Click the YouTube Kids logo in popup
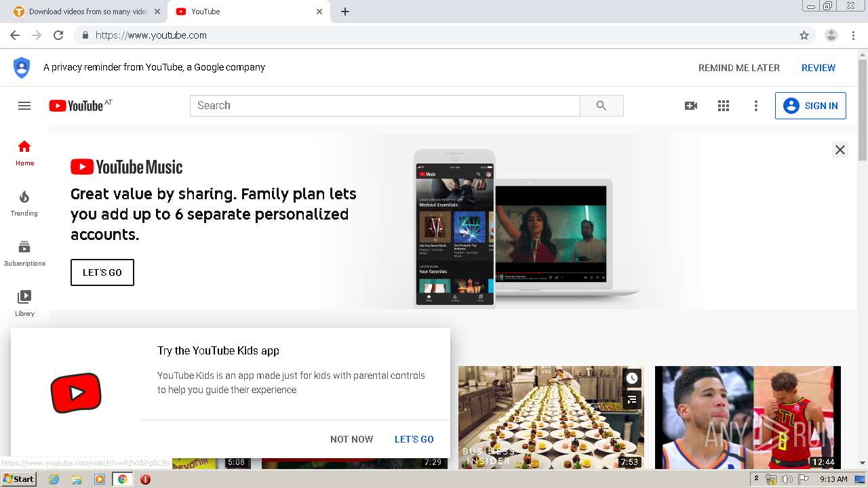This screenshot has width=868, height=488. pos(76,392)
